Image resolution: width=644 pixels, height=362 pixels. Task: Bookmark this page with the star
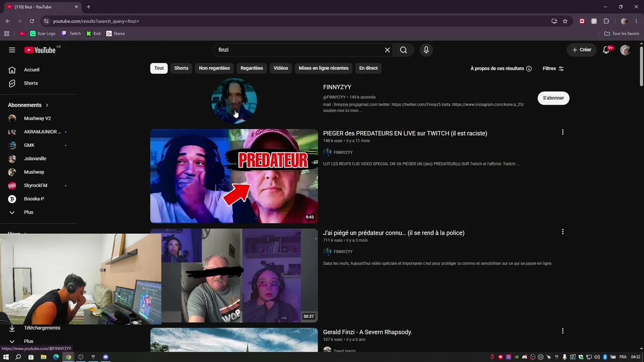pyautogui.click(x=565, y=21)
